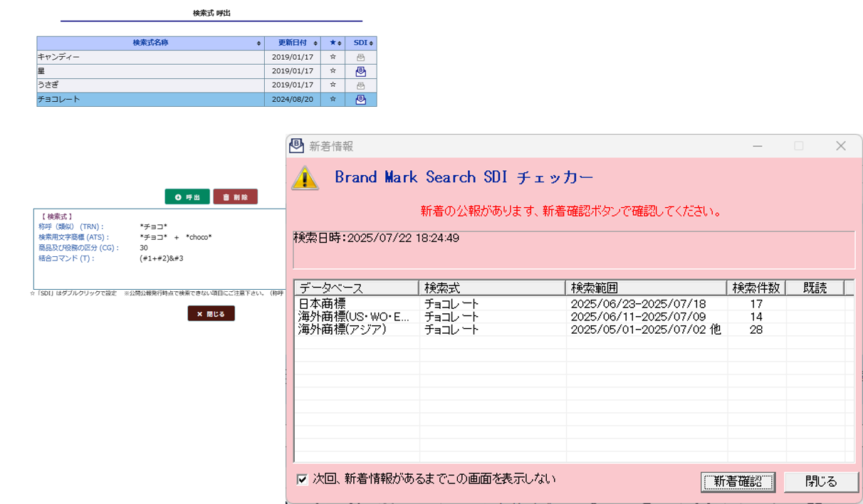Toggle the favorite star for 星
Image resolution: width=863 pixels, height=504 pixels.
click(x=333, y=71)
